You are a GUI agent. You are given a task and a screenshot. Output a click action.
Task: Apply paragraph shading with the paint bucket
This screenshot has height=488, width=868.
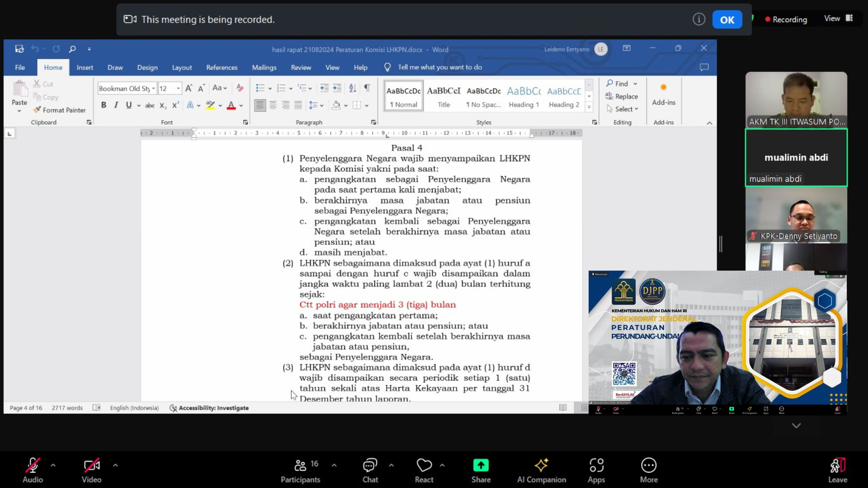coord(336,105)
